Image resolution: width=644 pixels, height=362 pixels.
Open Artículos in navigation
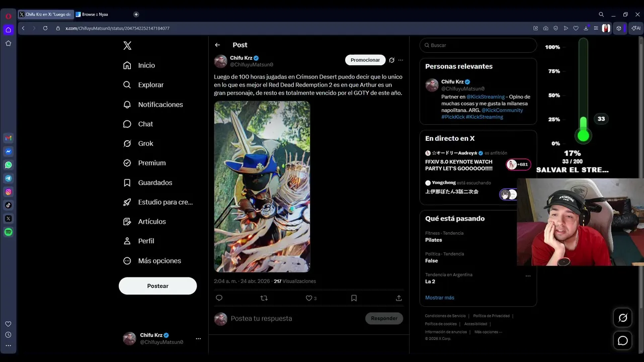coord(145,222)
